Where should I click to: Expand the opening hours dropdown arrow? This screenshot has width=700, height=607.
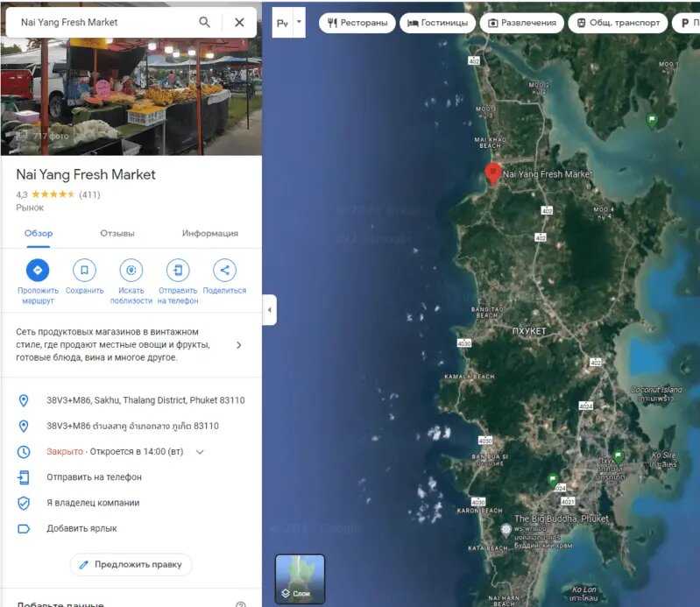click(200, 452)
